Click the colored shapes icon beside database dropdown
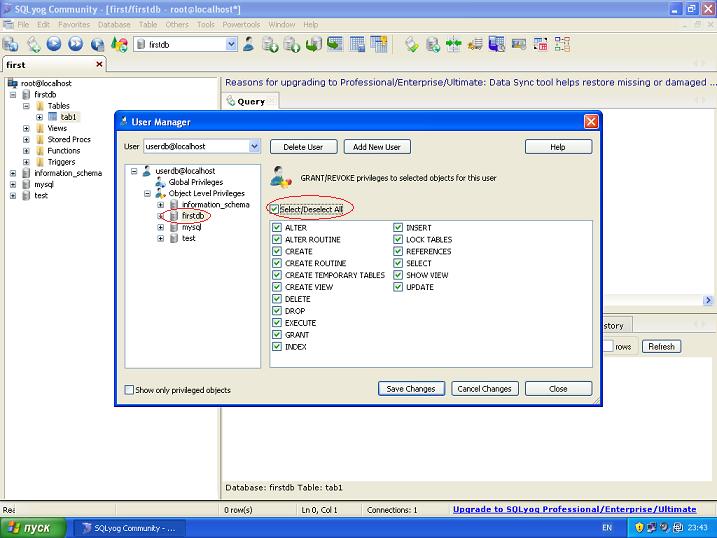Screen dimensions: 717x538 tap(119, 44)
